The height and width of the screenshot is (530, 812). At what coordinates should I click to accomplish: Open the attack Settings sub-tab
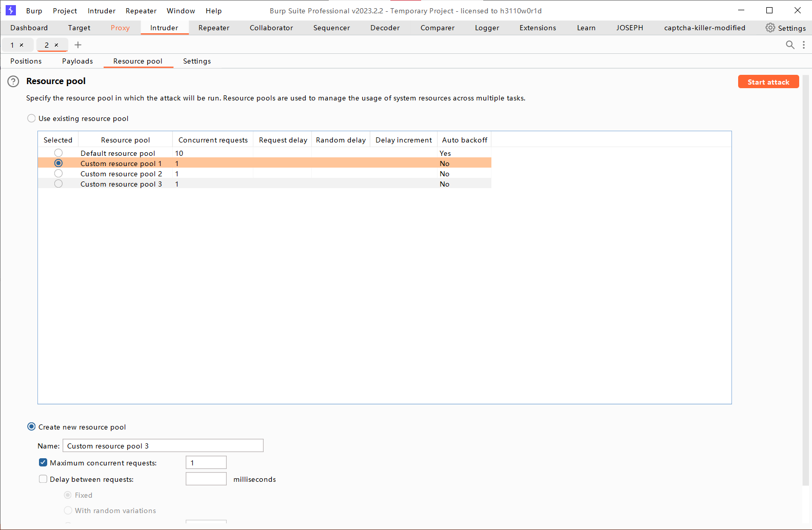197,61
